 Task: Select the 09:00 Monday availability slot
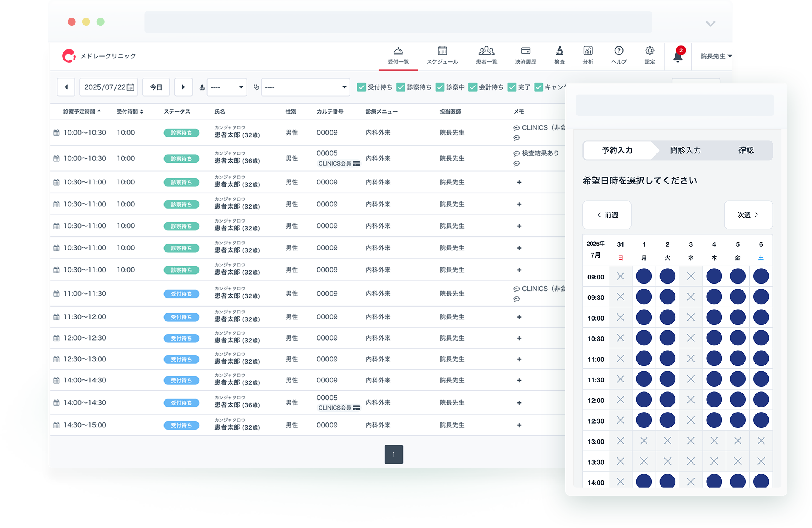pos(644,276)
